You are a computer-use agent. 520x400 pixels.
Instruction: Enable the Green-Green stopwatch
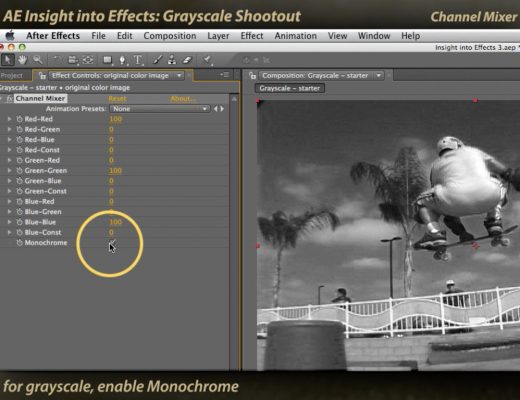(x=19, y=171)
